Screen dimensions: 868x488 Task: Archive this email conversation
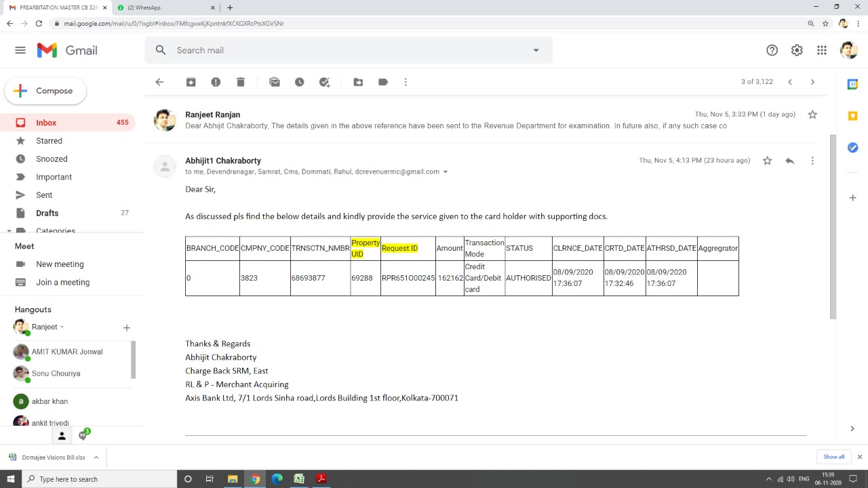[191, 82]
